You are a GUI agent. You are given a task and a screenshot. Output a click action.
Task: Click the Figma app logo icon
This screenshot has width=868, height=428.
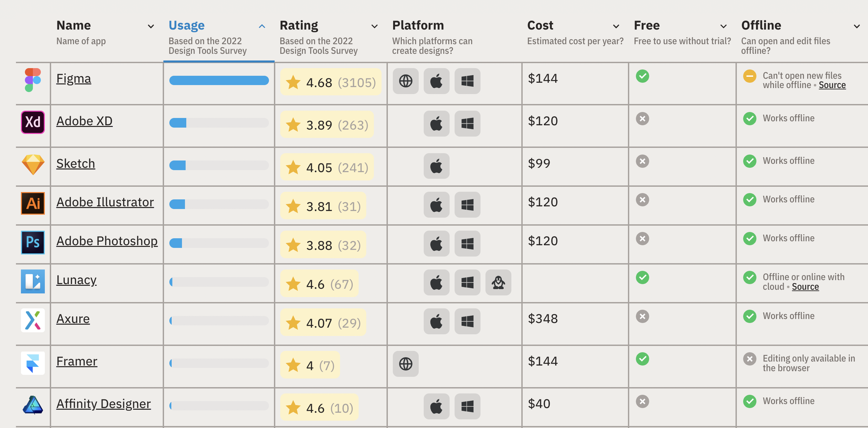(33, 80)
